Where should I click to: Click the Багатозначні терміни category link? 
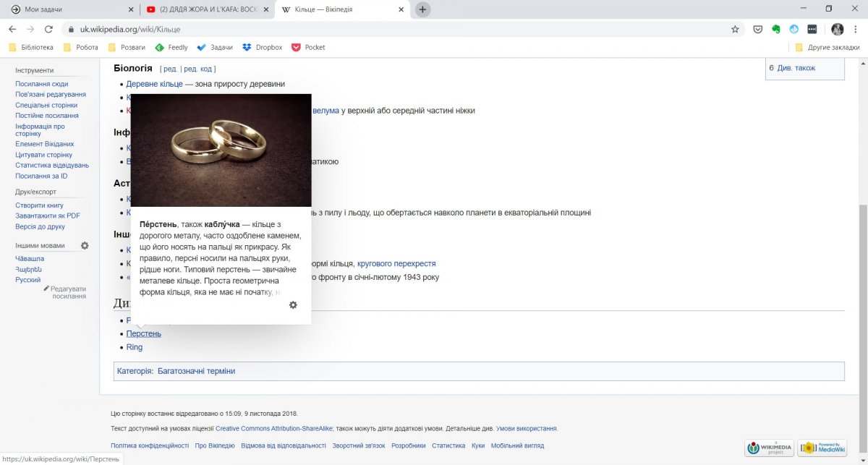pyautogui.click(x=196, y=371)
